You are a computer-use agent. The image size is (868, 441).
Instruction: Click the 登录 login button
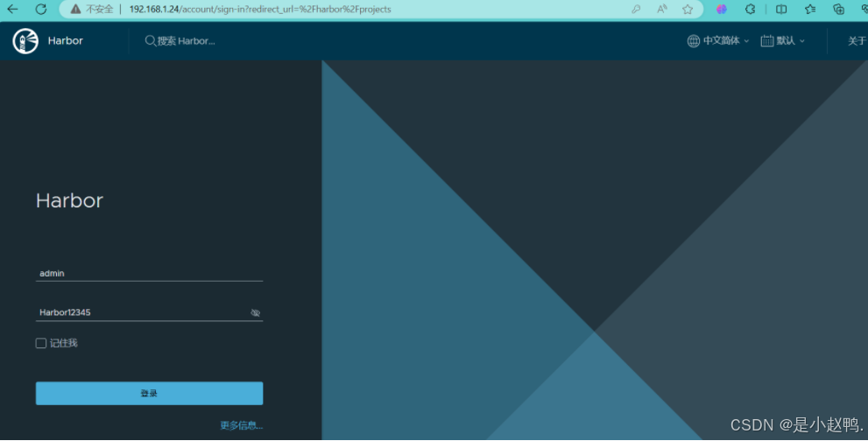click(x=150, y=394)
